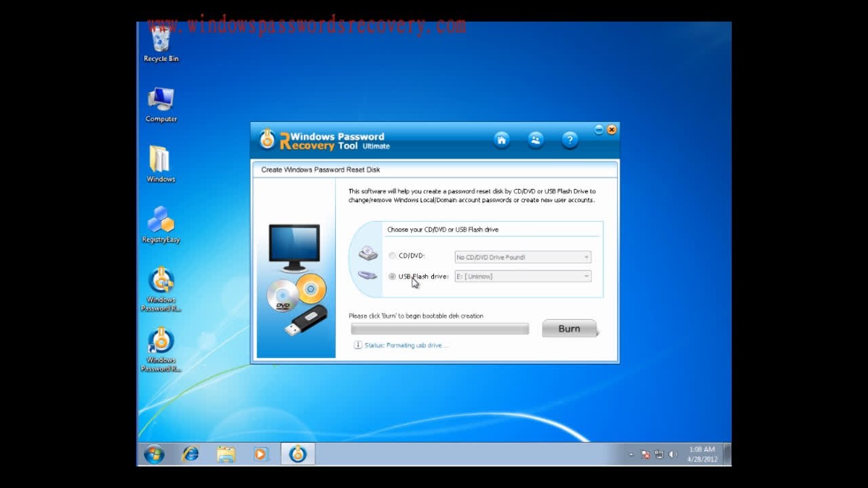Launch Internet Explorer from the taskbar
Image resolution: width=868 pixels, height=488 pixels.
(191, 454)
